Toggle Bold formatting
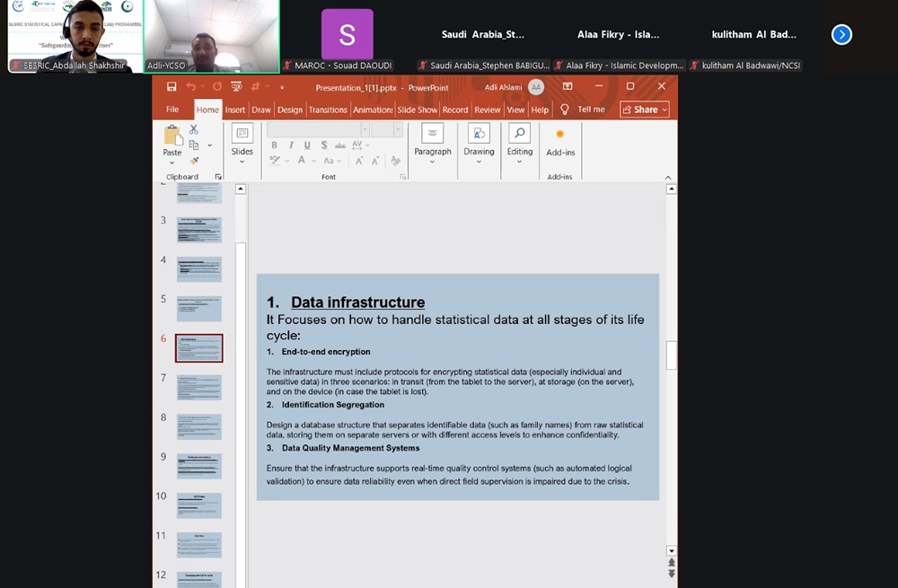 pos(274,145)
